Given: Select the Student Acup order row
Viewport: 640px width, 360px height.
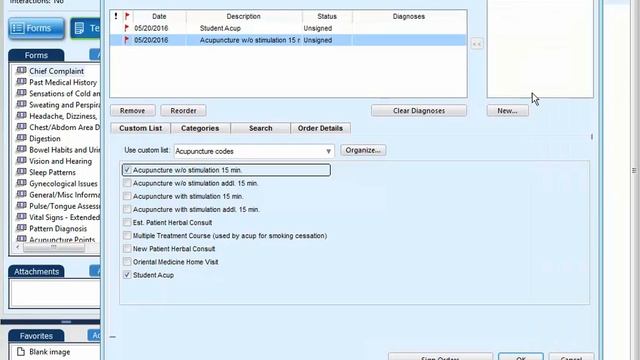Looking at the screenshot, I should point(288,28).
